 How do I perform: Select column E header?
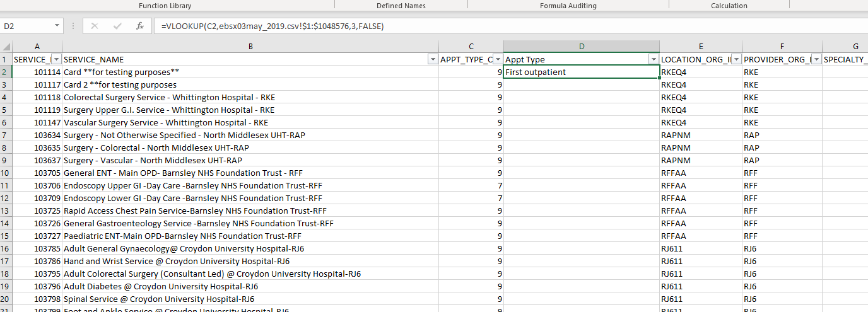701,47
